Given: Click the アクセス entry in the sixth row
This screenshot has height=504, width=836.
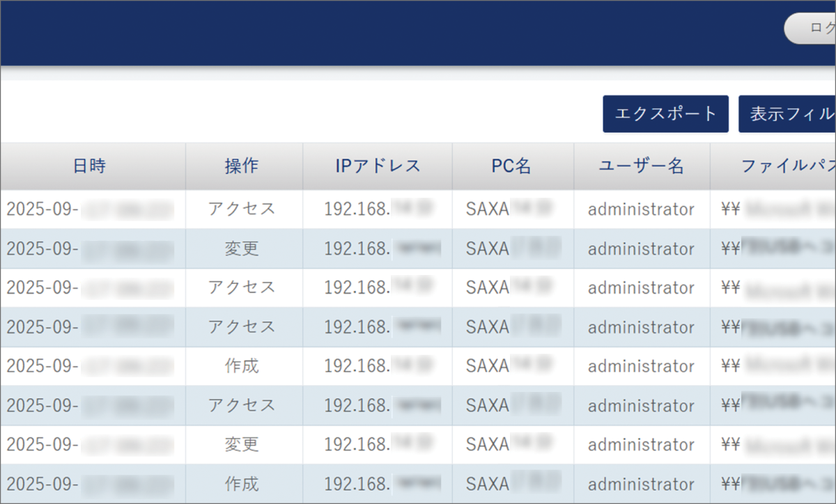Looking at the screenshot, I should pos(244,405).
